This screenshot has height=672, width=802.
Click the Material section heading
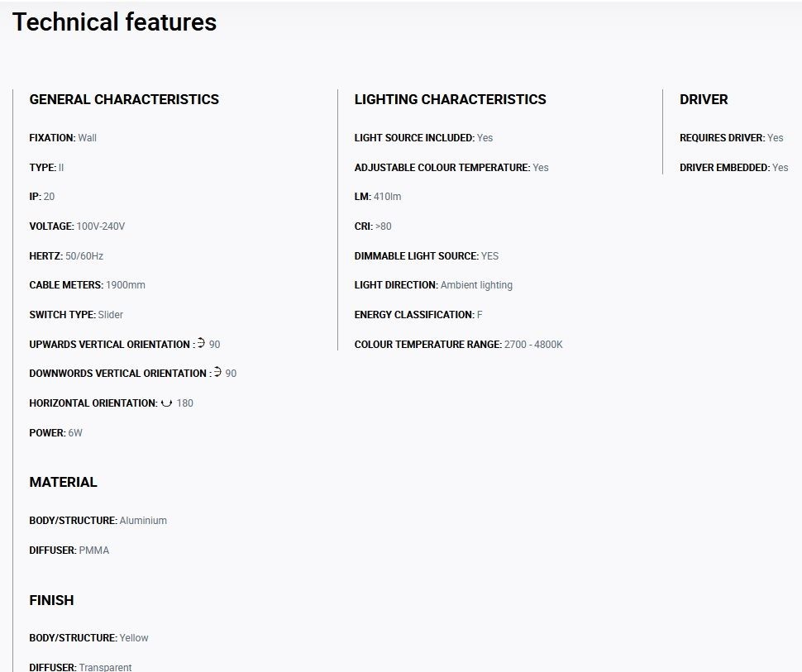[63, 482]
